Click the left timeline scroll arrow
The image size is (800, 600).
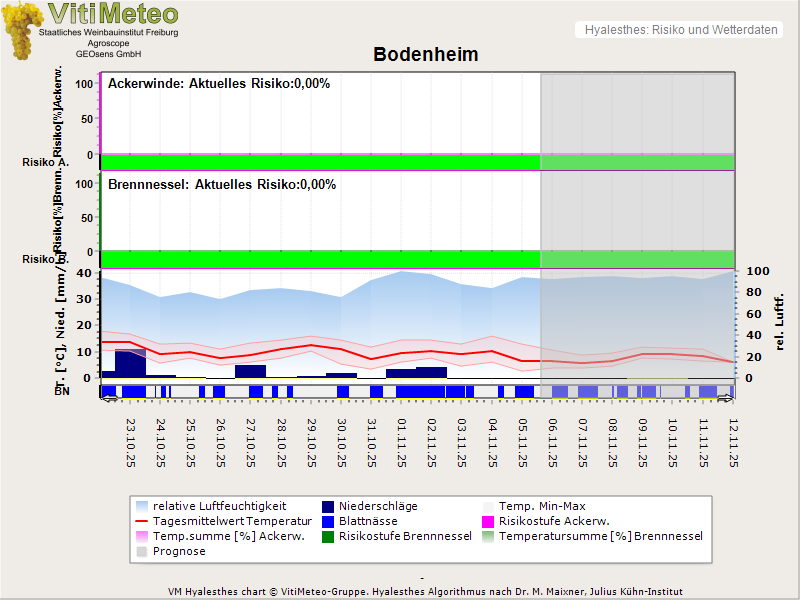pyautogui.click(x=108, y=398)
